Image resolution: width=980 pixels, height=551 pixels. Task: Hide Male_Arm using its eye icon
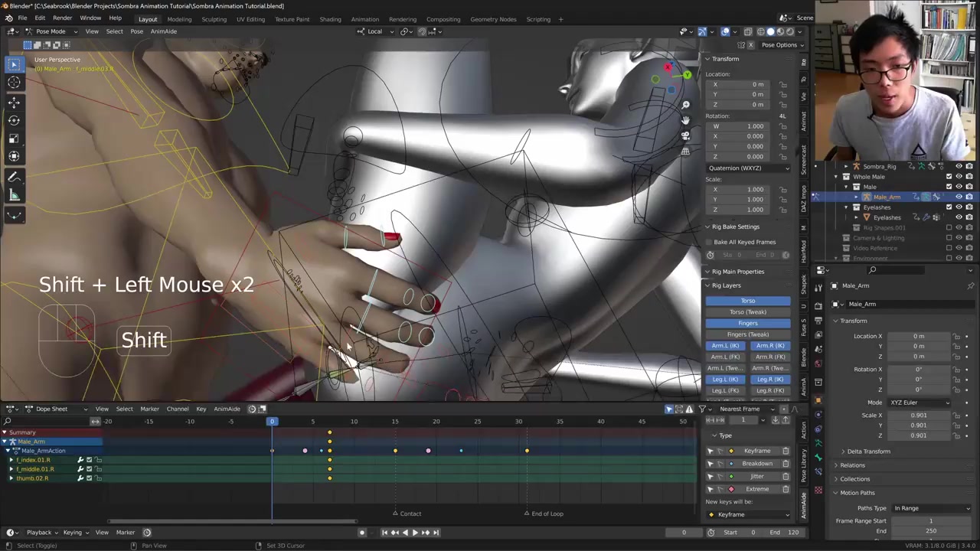pyautogui.click(x=959, y=197)
